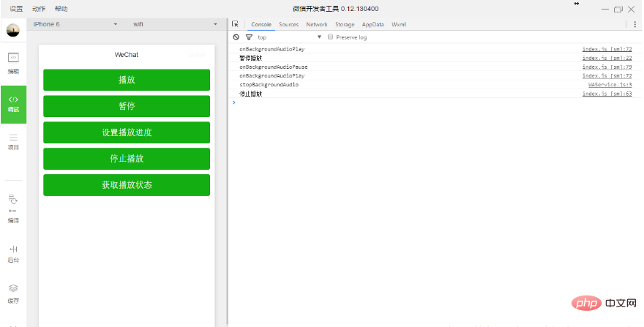Image resolution: width=644 pixels, height=327 pixels.
Task: Open the 编辑 (edit) sidebar icon
Action: point(14,63)
